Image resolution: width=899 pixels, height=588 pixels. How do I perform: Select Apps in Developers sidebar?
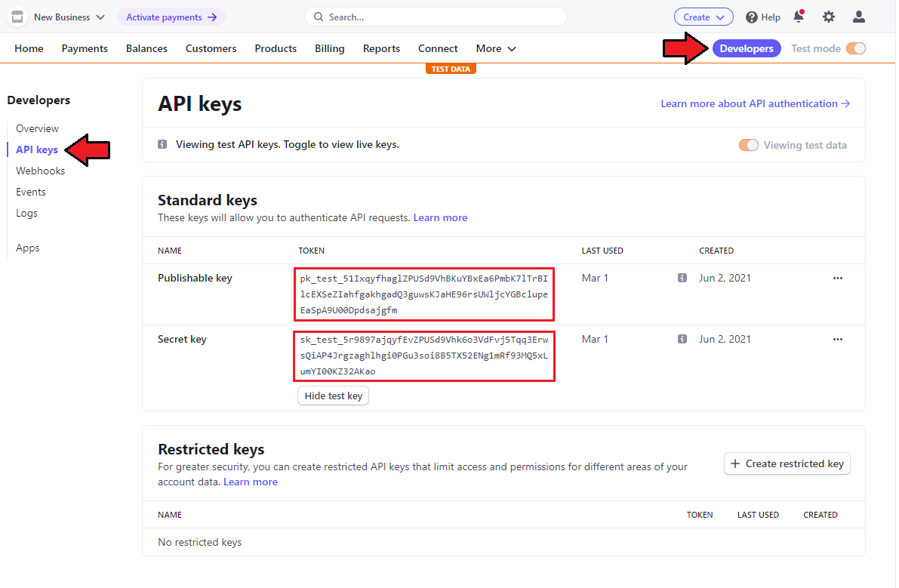point(28,248)
